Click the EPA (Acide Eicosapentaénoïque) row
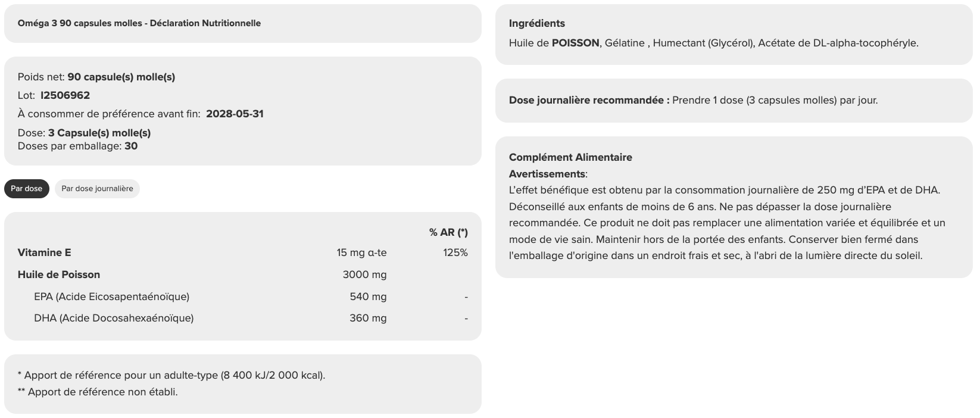This screenshot has height=418, width=980. (x=112, y=297)
